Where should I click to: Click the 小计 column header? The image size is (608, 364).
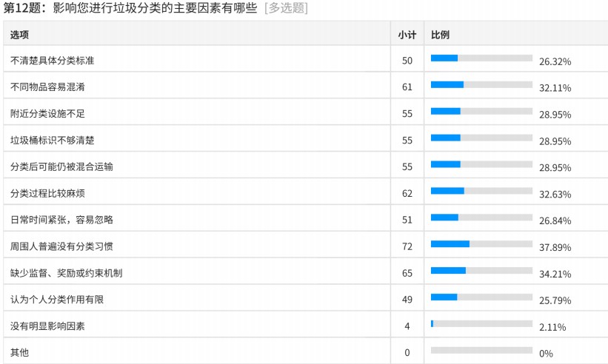point(407,35)
